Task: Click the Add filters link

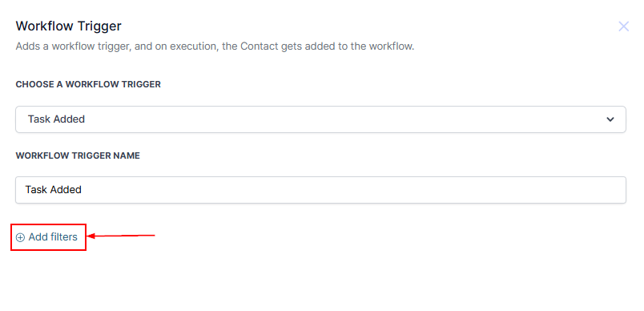Action: point(46,237)
